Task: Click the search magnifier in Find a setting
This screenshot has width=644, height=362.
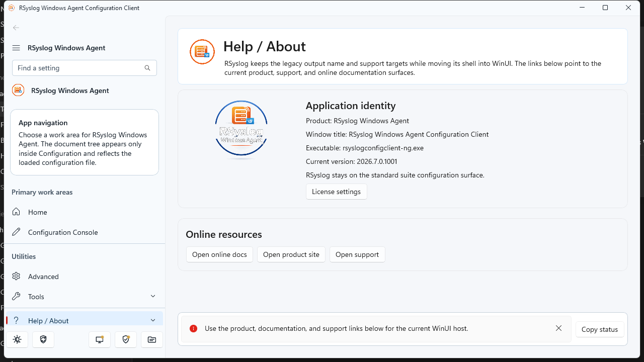Action: click(147, 68)
